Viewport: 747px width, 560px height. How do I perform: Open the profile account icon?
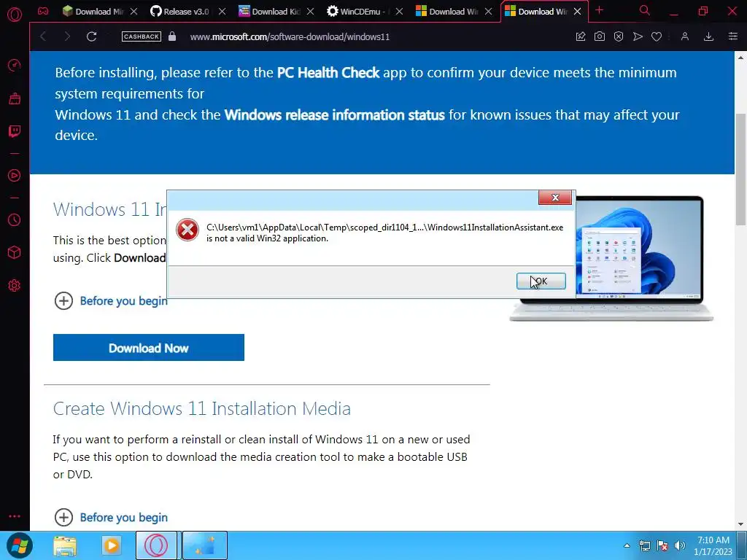(x=684, y=36)
